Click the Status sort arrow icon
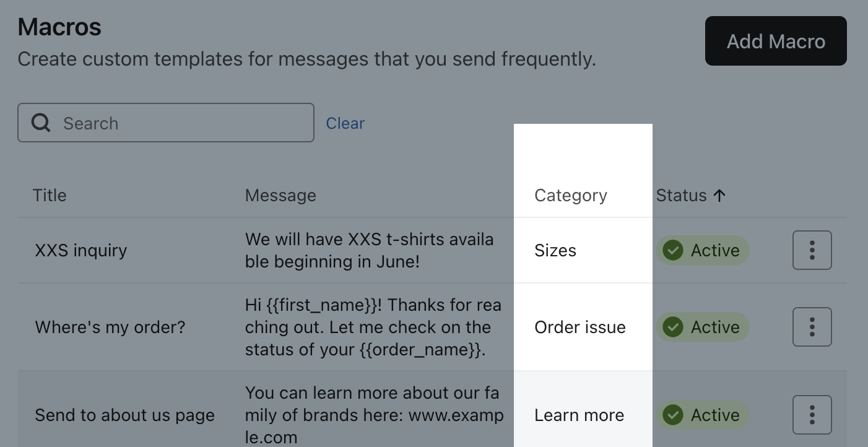The height and width of the screenshot is (447, 868). 719,196
